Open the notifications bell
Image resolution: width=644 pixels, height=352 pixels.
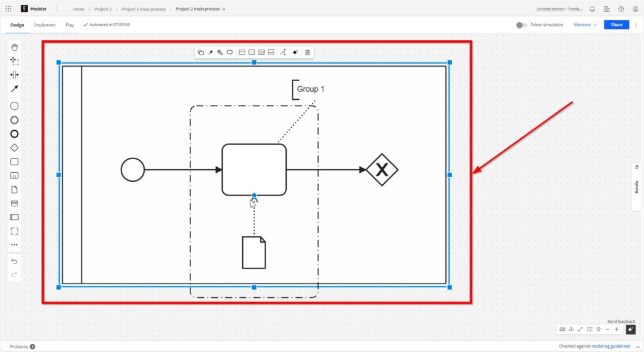coord(592,9)
